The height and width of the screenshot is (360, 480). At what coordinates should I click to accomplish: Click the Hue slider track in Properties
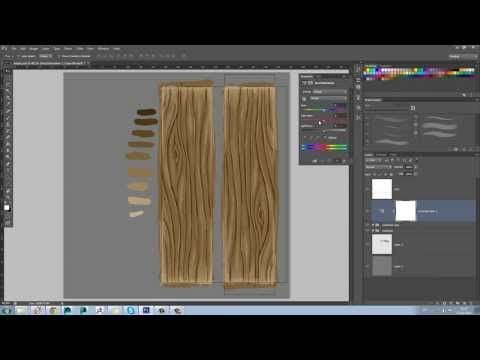[x=324, y=110]
